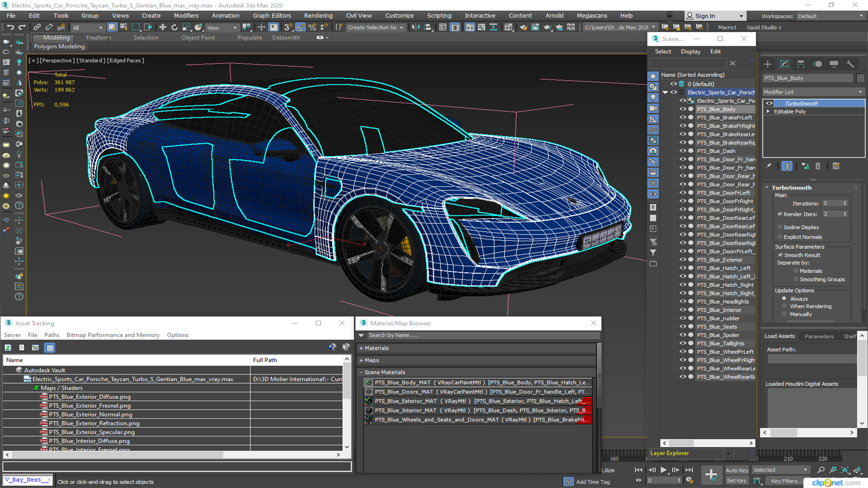Click in the Search by Name field
This screenshot has height=488, width=868.
[x=484, y=335]
